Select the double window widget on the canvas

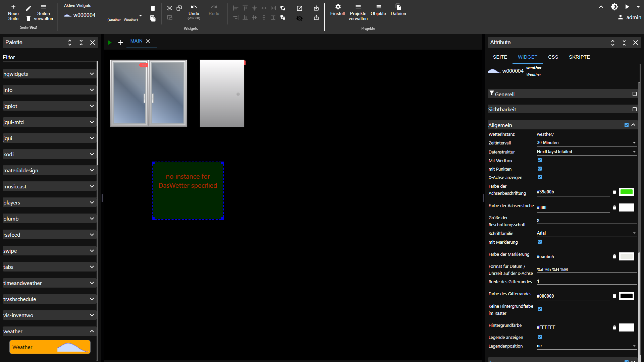point(149,94)
